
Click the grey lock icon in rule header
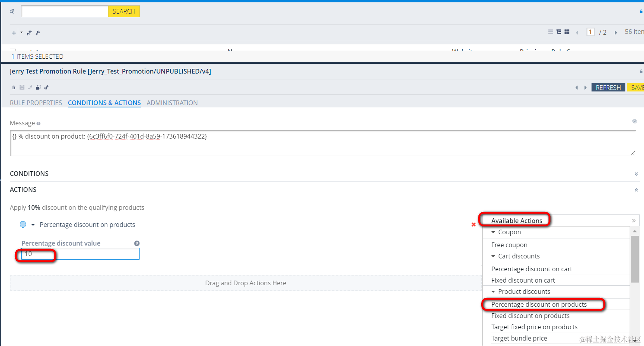coord(641,71)
